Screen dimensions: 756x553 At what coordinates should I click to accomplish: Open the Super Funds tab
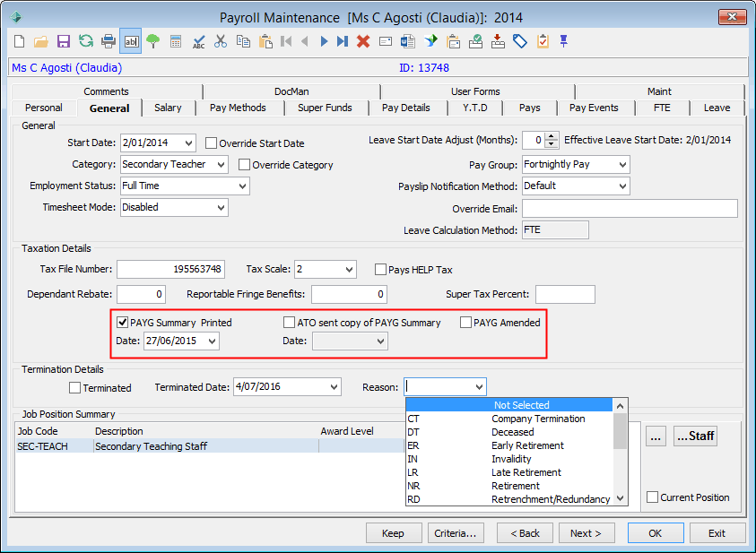click(x=325, y=108)
